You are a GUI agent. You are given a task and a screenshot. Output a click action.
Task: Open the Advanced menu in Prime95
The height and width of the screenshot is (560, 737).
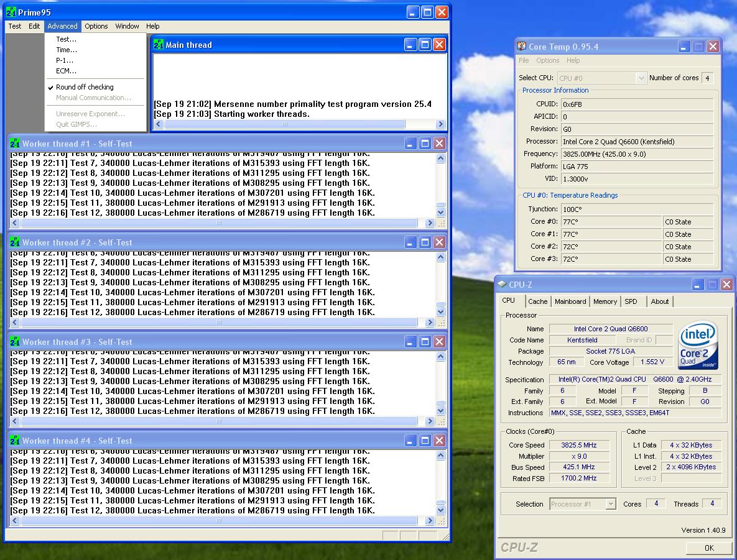tap(62, 26)
